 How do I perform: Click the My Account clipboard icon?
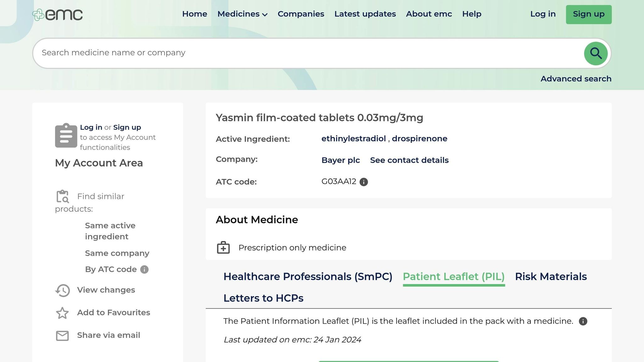coord(66,136)
